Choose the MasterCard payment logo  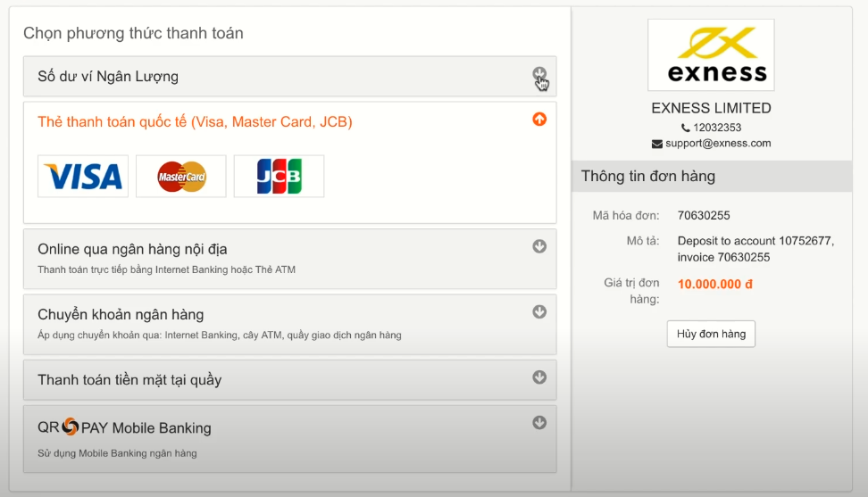(x=181, y=177)
